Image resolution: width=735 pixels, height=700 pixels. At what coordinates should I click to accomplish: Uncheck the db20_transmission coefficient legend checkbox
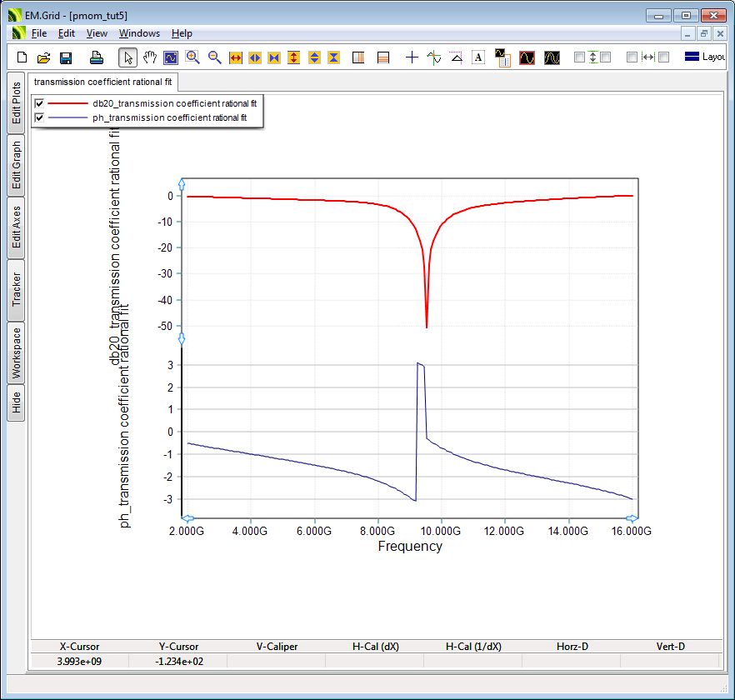click(38, 103)
